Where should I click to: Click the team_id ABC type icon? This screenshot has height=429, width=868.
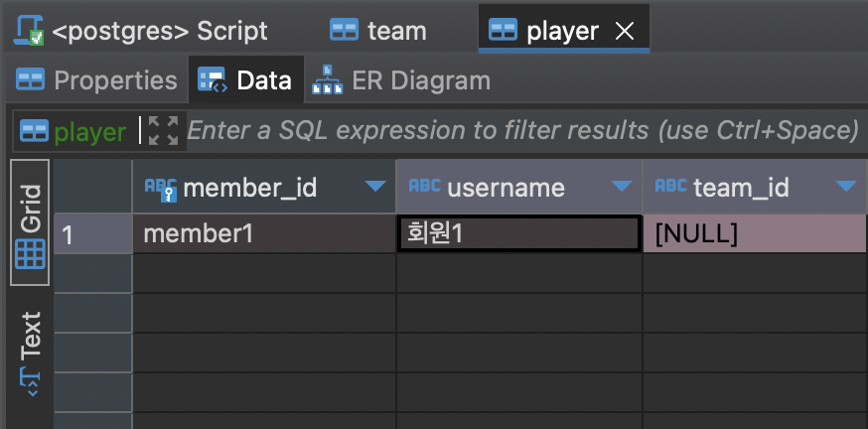tap(671, 185)
